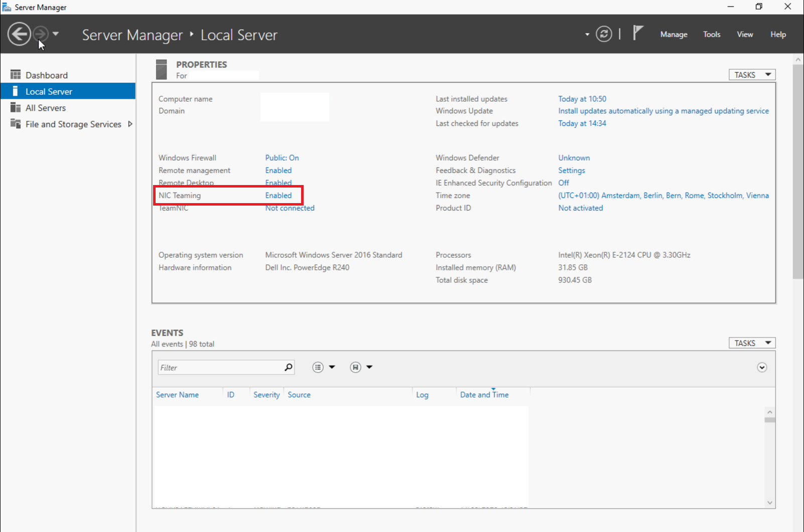Viewport: 804px width, 532px height.
Task: Click main page vertical scrollbar thumb
Action: tap(798, 171)
